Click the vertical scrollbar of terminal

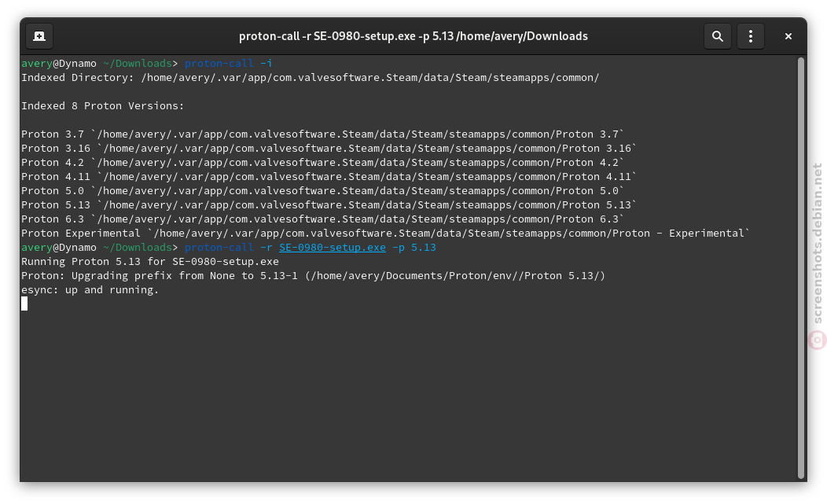coord(800,268)
